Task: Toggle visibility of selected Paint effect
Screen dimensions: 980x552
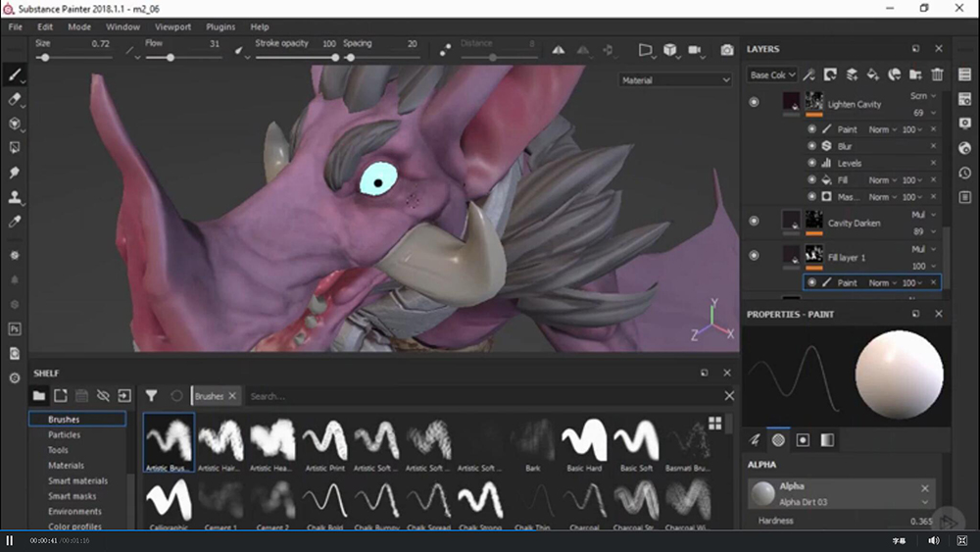Action: 811,282
